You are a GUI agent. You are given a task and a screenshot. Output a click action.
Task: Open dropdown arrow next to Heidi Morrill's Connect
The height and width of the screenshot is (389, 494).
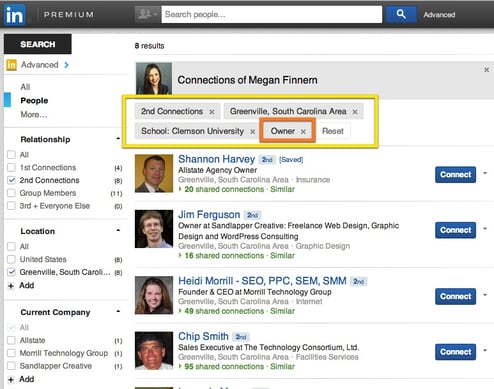click(x=485, y=295)
